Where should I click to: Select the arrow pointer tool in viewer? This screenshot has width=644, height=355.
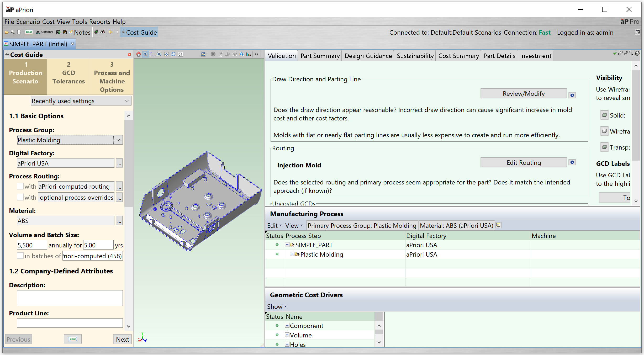click(145, 54)
